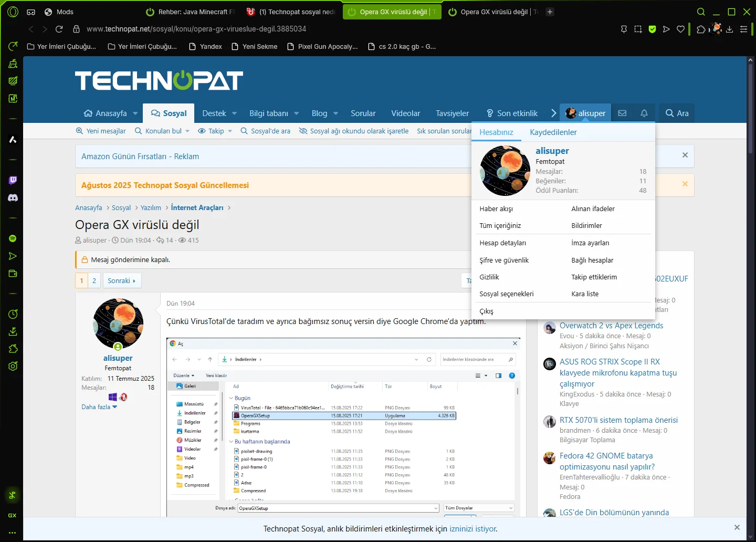Expand the Destek dropdown arrow
756x542 pixels.
coord(235,113)
